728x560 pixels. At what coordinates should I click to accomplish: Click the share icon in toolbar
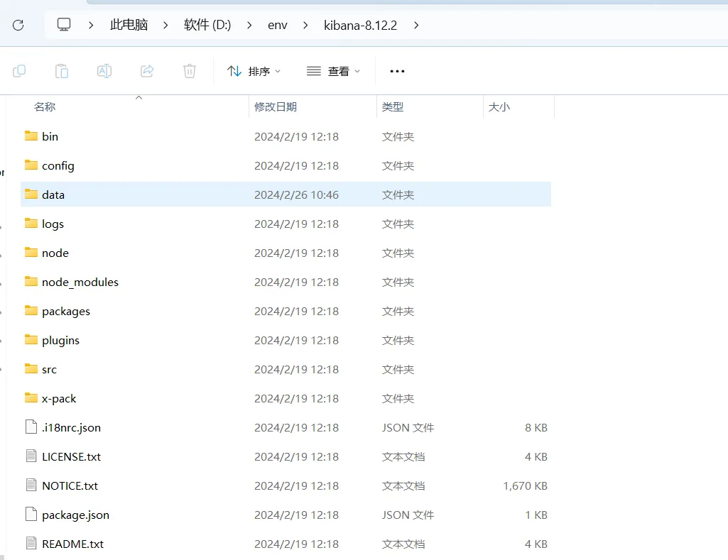(x=147, y=71)
